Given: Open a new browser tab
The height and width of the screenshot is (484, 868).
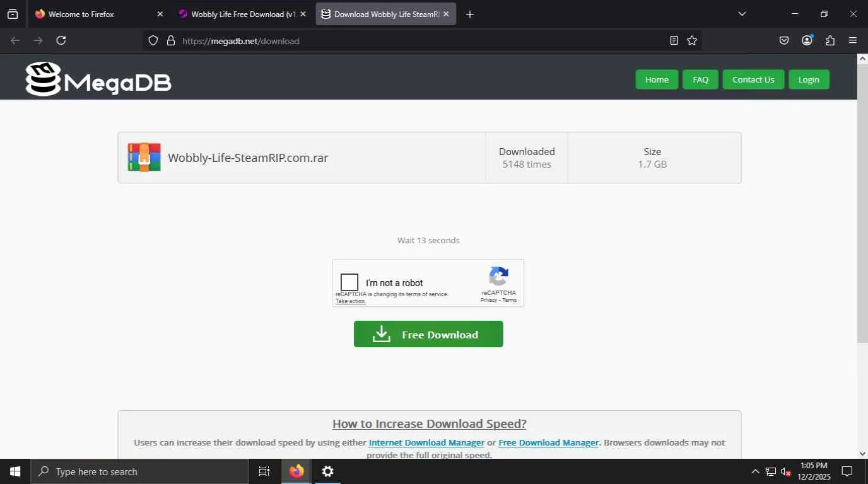Looking at the screenshot, I should click(469, 14).
